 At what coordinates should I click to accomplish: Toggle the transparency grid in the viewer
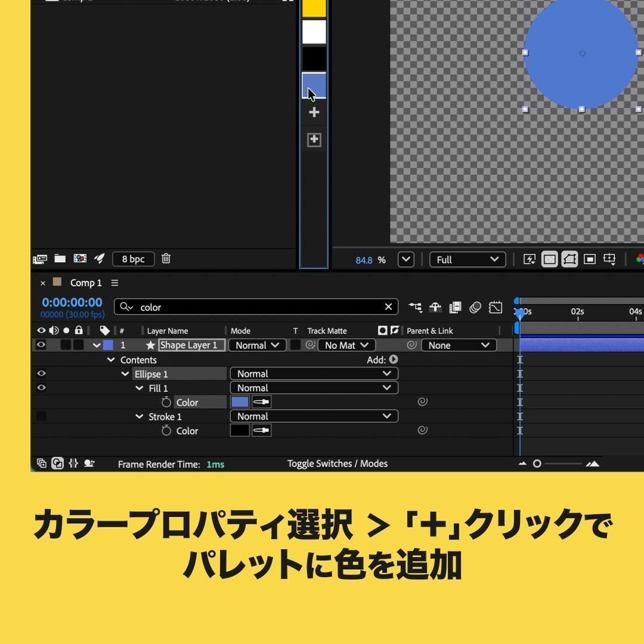click(549, 259)
